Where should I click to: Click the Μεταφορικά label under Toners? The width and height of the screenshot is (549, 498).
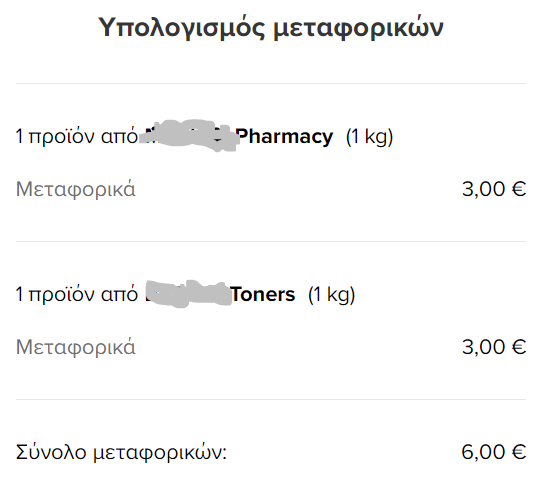76,347
